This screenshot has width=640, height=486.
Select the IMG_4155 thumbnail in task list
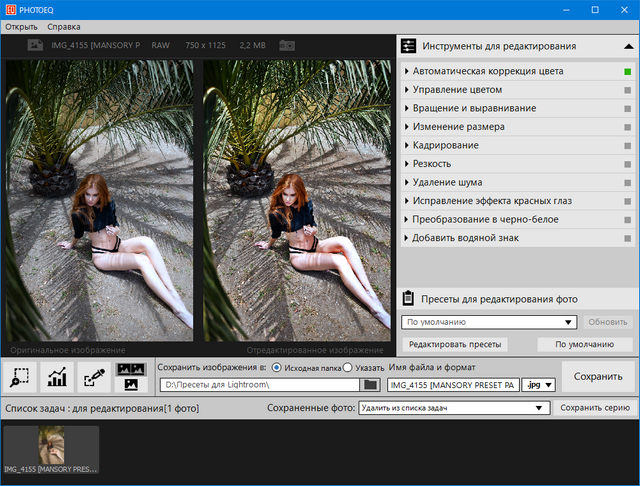[51, 448]
